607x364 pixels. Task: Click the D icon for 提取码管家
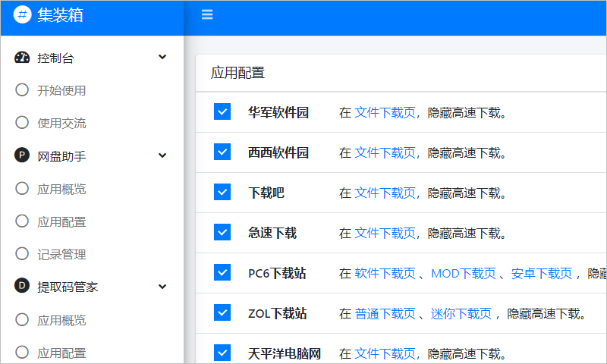pyautogui.click(x=22, y=286)
